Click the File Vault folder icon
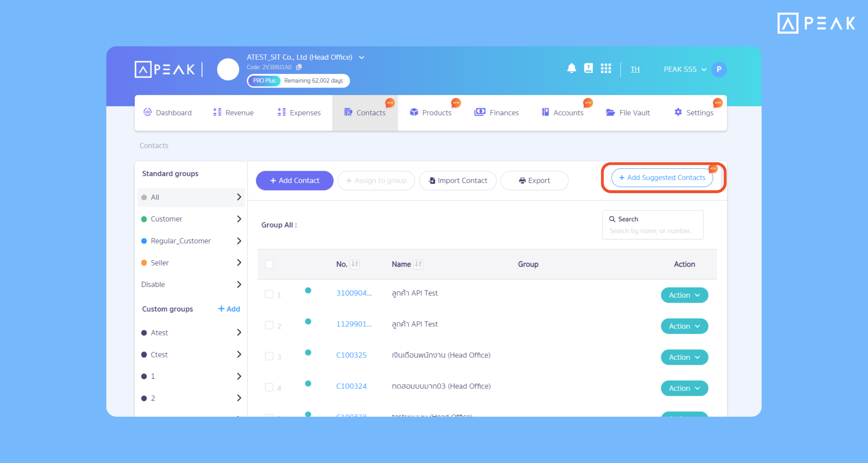 point(610,112)
